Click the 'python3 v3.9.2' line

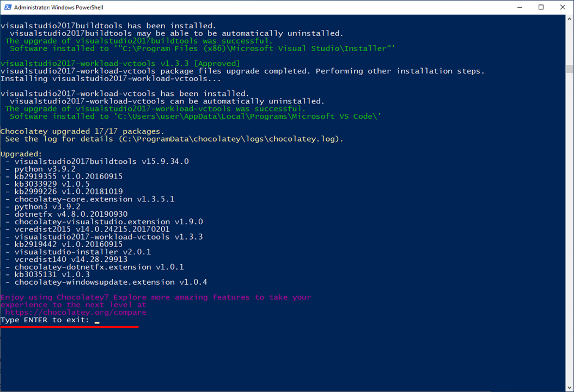point(47,207)
